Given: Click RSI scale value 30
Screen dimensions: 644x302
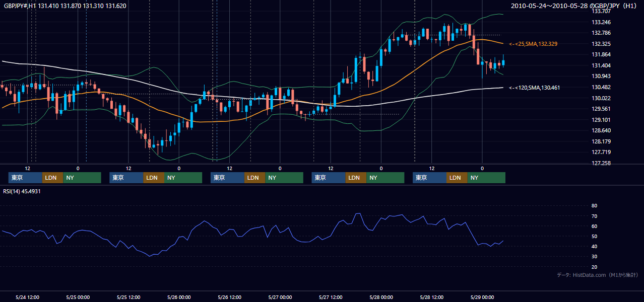Looking at the screenshot, I should [594, 256].
